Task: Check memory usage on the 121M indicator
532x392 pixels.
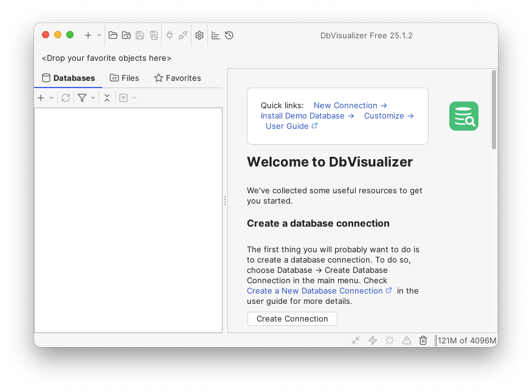Action: click(x=466, y=340)
